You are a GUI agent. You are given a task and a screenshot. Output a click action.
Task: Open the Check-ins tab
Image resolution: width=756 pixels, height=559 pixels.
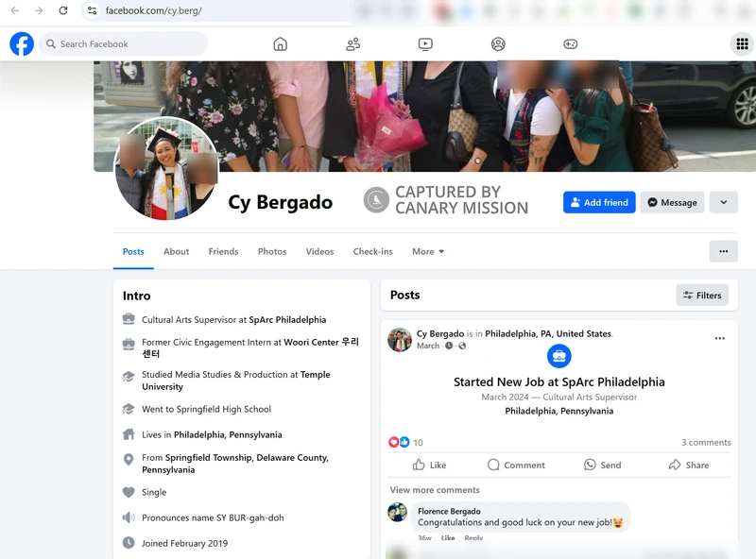click(x=372, y=251)
